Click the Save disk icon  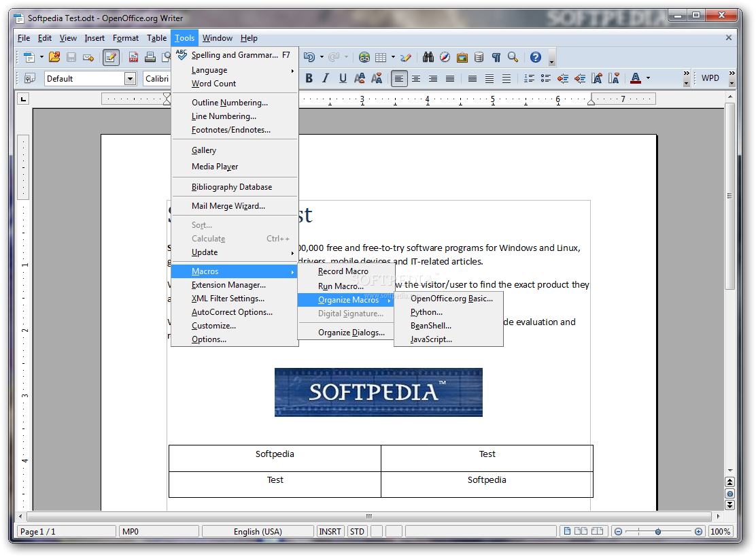point(71,57)
